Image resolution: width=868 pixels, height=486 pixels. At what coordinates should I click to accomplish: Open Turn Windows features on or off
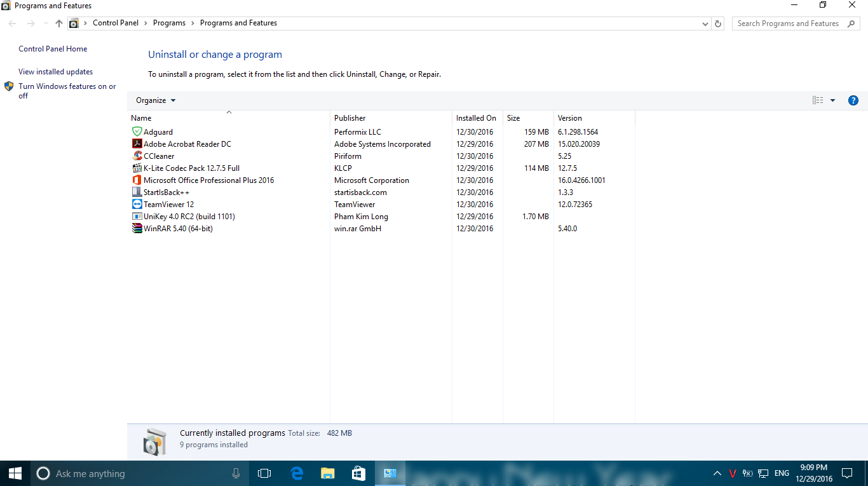pyautogui.click(x=67, y=91)
